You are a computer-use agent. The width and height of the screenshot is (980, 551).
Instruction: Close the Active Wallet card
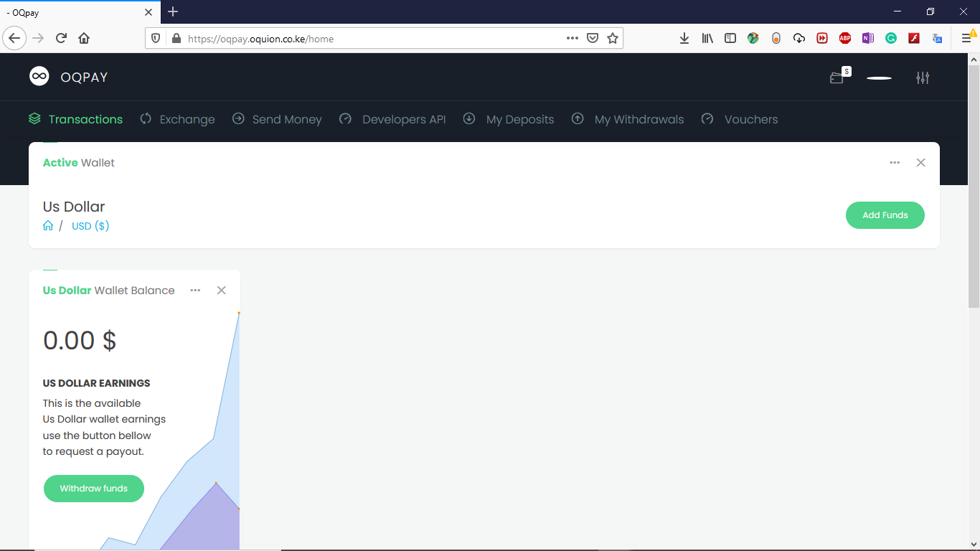921,163
